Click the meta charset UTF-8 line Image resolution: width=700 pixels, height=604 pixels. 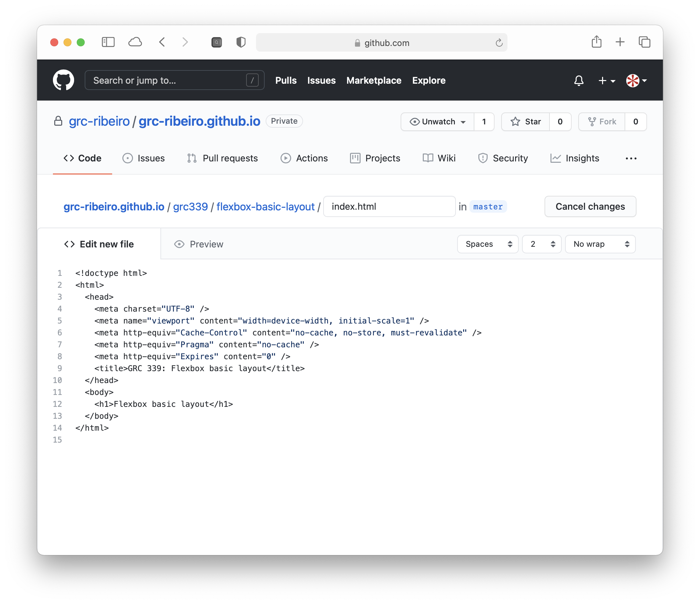point(152,309)
